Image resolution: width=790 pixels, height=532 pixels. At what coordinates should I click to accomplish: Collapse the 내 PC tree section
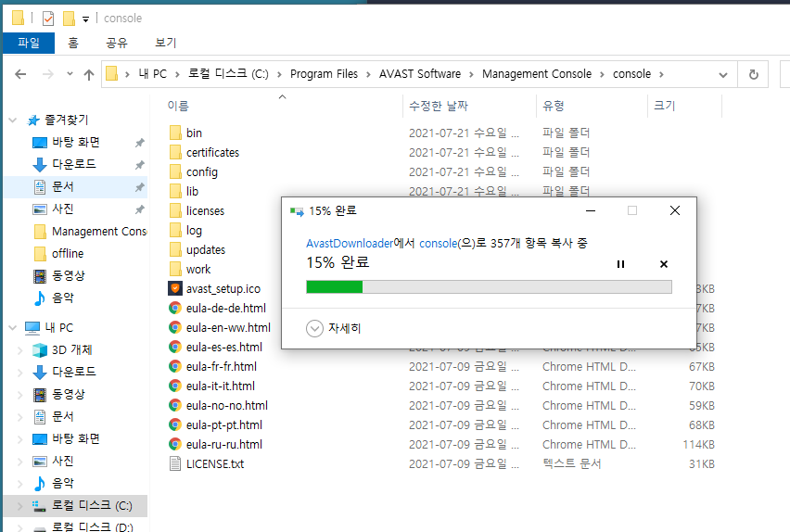click(13, 328)
